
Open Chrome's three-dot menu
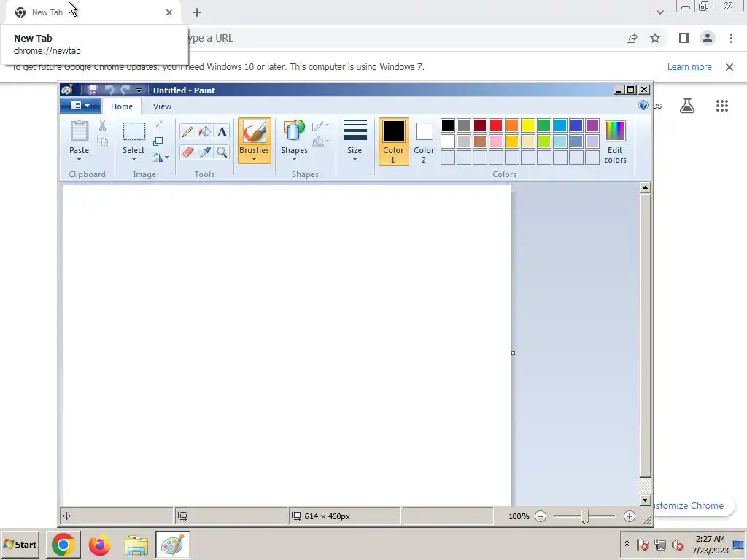point(731,38)
